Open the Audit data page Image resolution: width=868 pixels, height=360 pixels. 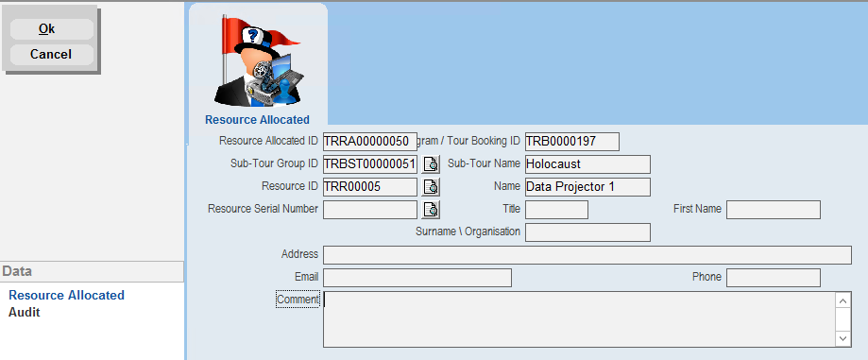[25, 313]
